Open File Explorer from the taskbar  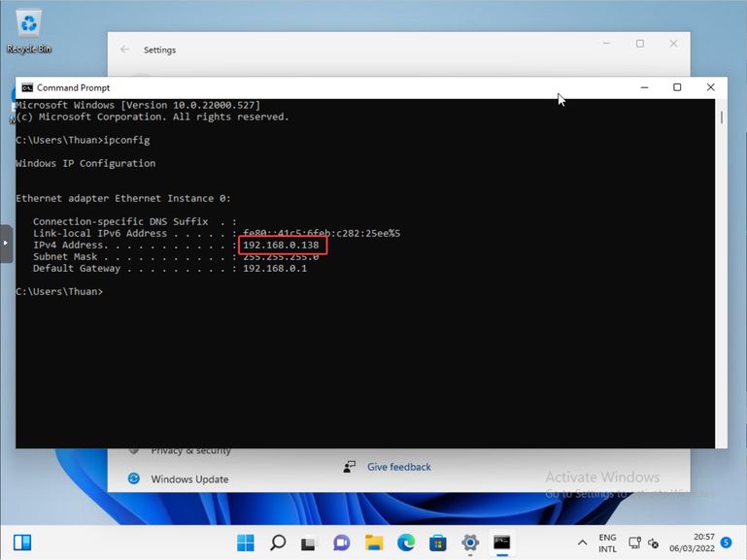tap(374, 543)
